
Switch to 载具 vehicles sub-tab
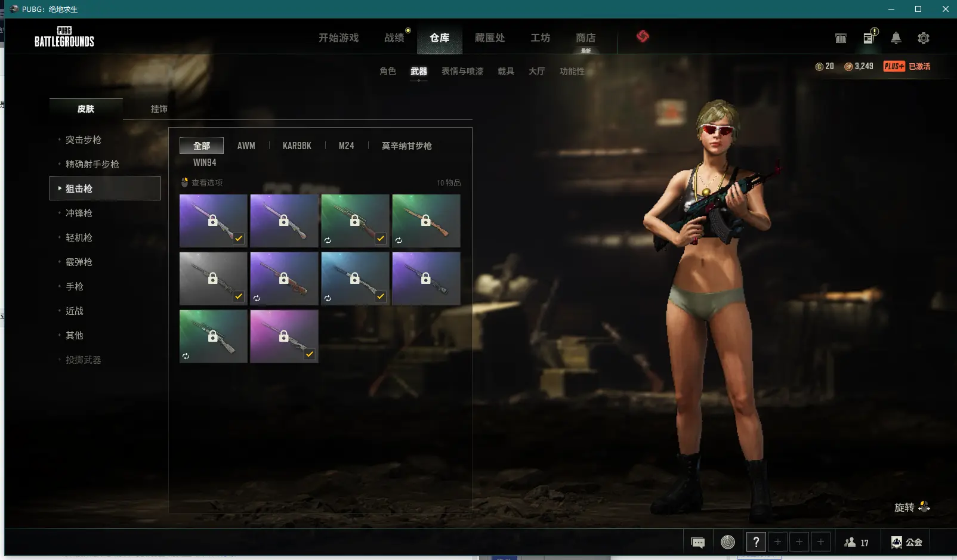[x=506, y=71]
